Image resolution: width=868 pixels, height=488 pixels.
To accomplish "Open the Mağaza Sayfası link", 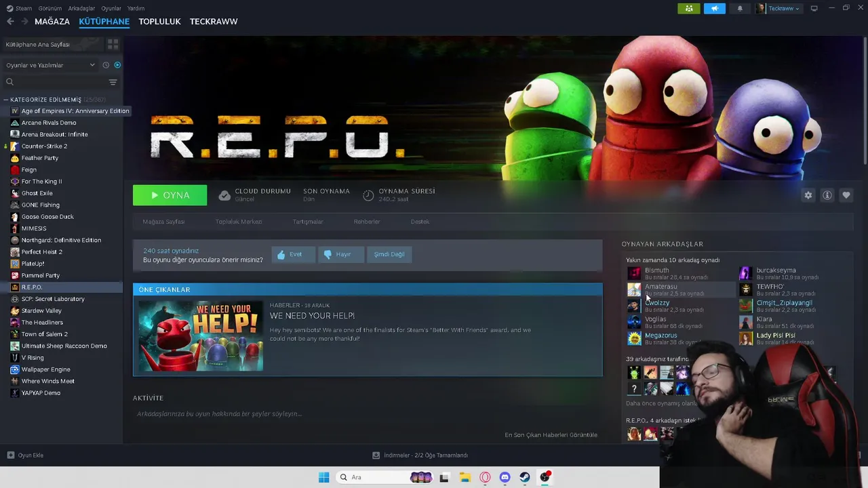I will (x=163, y=222).
